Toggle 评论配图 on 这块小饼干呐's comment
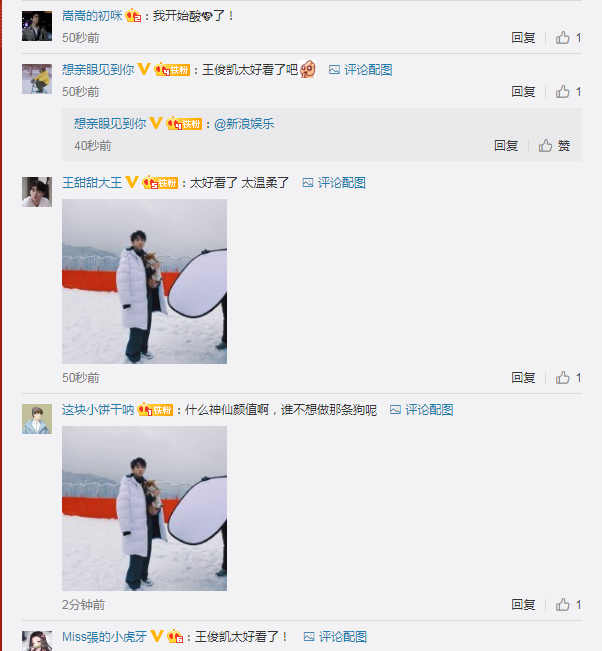602x651 pixels. 421,410
